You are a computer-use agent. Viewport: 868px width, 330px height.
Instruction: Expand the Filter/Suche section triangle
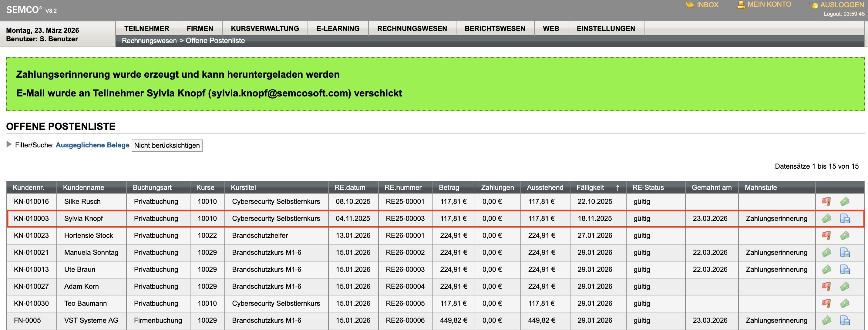pos(9,145)
